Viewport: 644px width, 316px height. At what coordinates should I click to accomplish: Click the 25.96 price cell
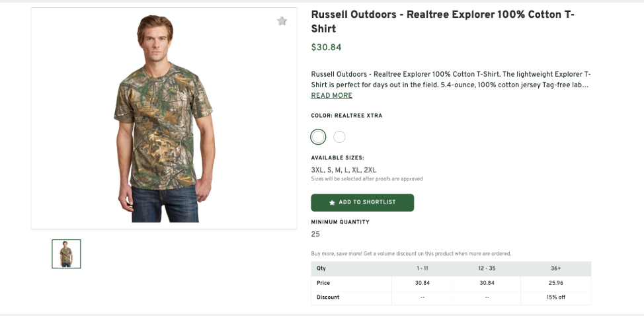555,283
